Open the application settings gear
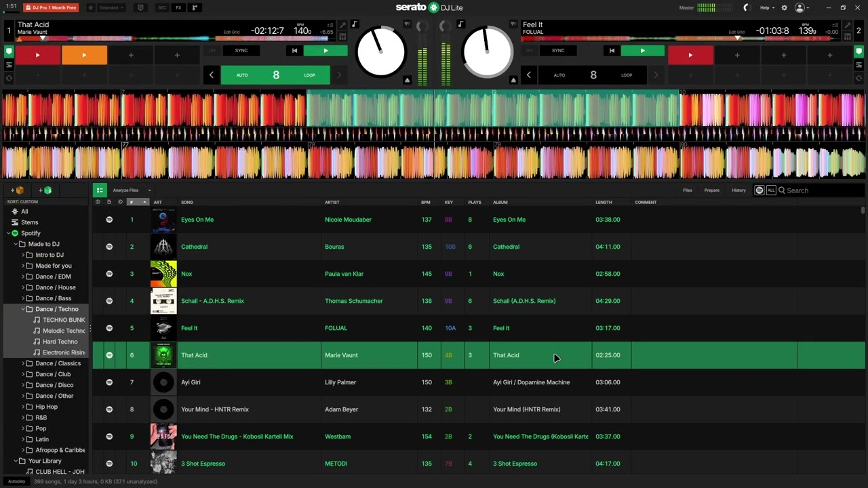868x488 pixels. pos(785,7)
